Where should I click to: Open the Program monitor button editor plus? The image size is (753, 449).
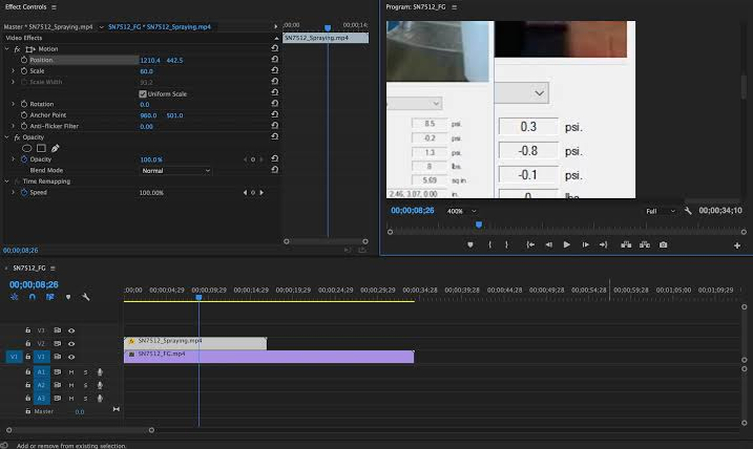[x=737, y=246]
